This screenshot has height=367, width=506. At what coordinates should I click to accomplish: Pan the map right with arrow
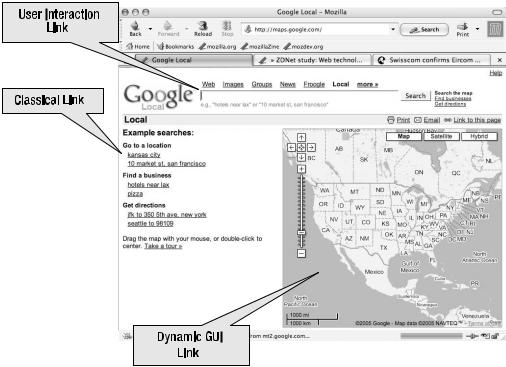(311, 147)
